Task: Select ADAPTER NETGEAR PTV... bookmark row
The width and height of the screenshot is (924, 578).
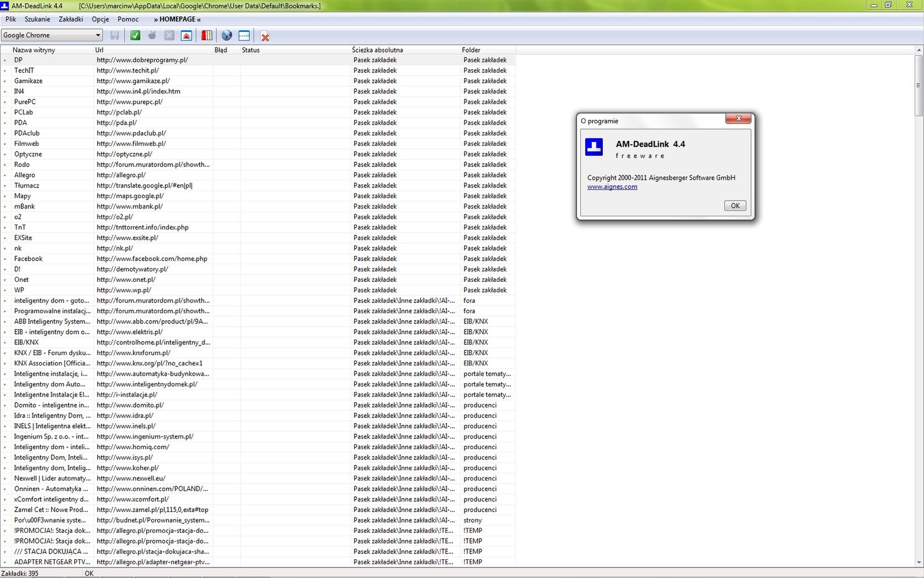Action: coord(258,562)
